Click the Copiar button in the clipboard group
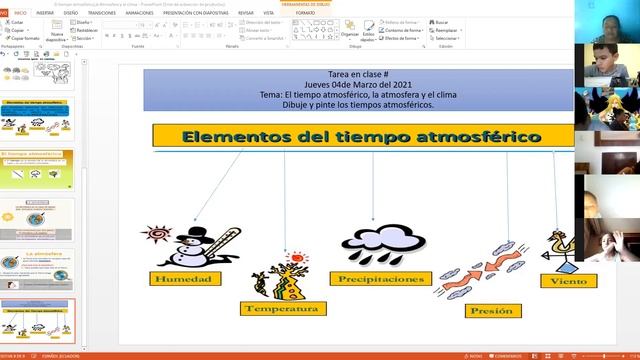Viewport: 640px width, 360px height. point(16,30)
